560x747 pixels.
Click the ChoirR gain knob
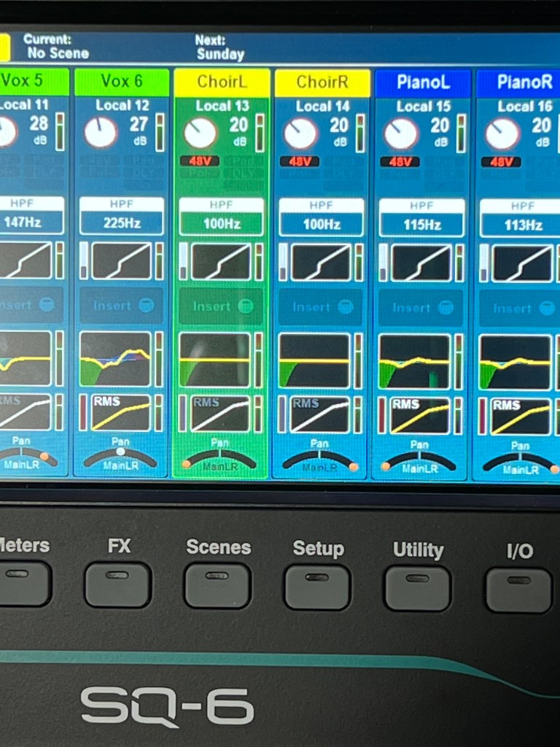click(x=300, y=134)
